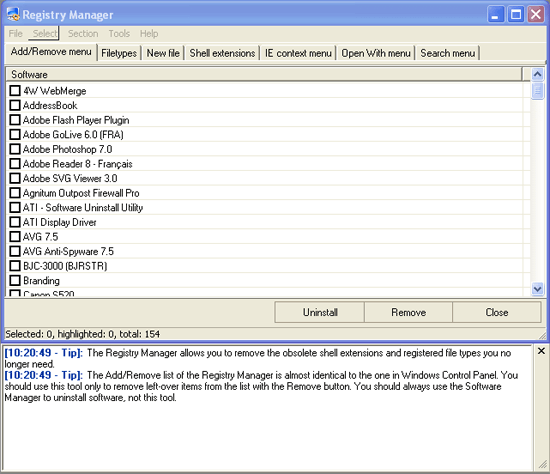Select Adobe Flash Player Plugin checkbox
Viewport: 550px width, 474px height.
pos(15,120)
